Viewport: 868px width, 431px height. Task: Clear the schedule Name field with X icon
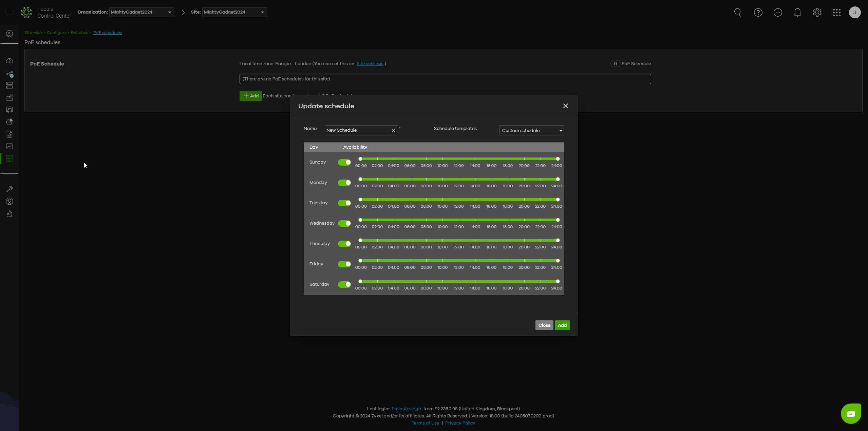(393, 130)
